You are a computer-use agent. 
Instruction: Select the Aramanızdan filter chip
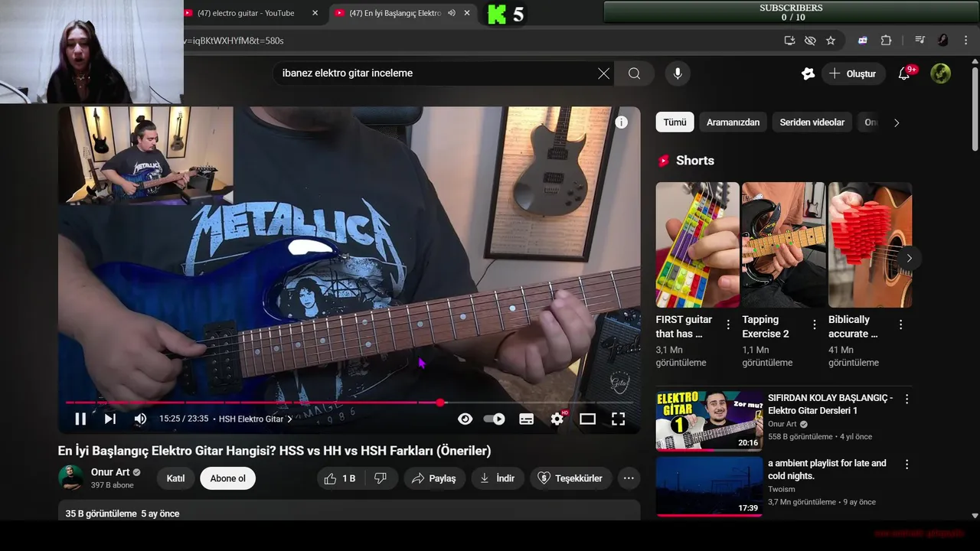733,122
